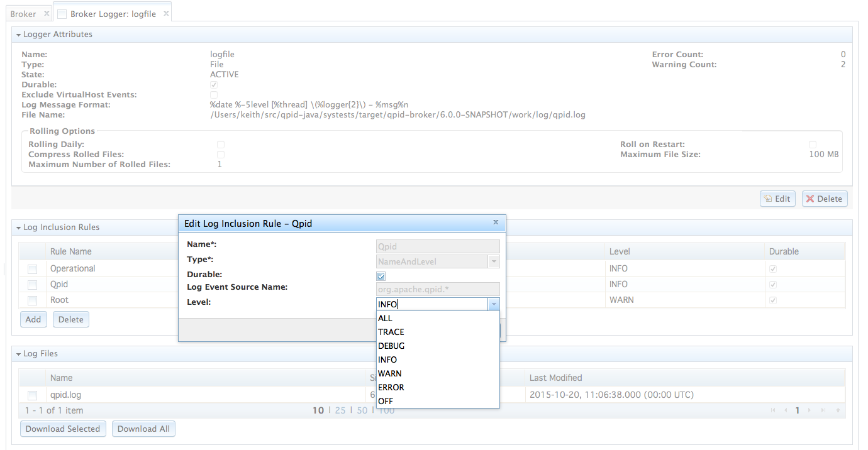Choose DEBUG from the Level list
Image resolution: width=868 pixels, height=450 pixels.
(x=391, y=346)
